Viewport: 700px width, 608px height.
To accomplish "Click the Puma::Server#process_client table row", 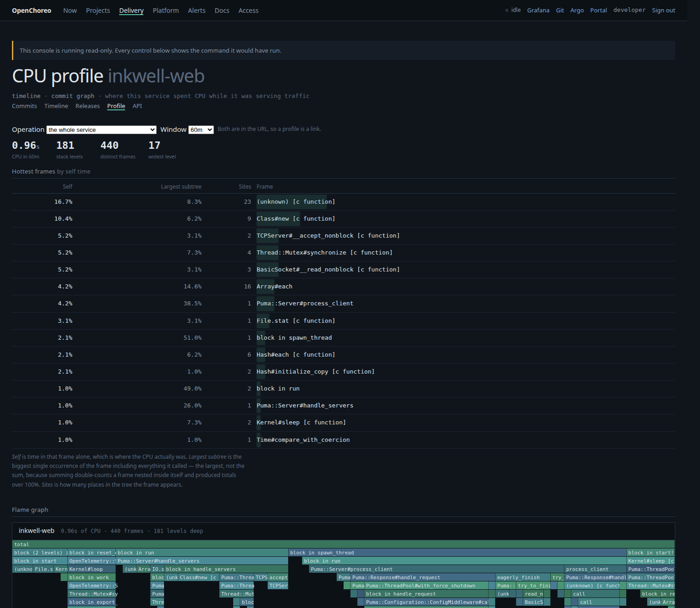I will click(344, 304).
